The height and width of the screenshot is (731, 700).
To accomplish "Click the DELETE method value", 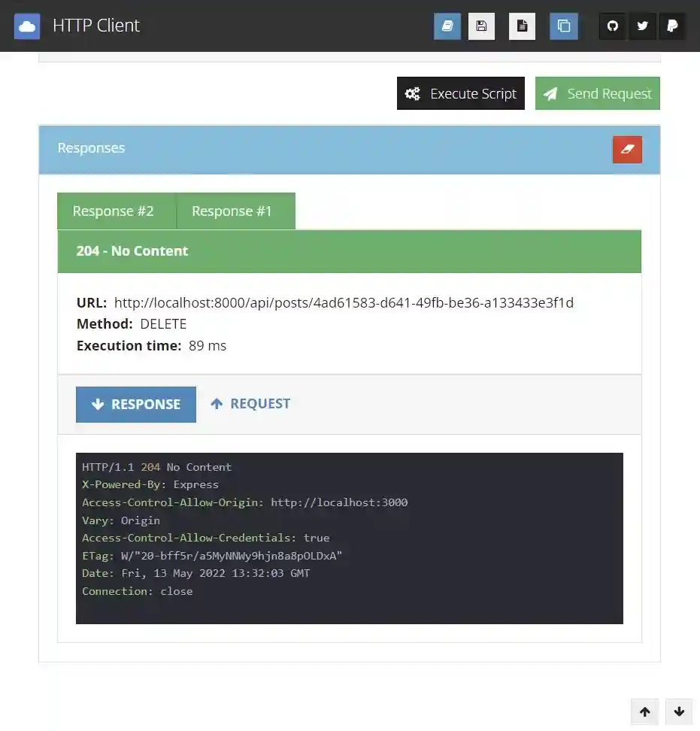I will (163, 324).
